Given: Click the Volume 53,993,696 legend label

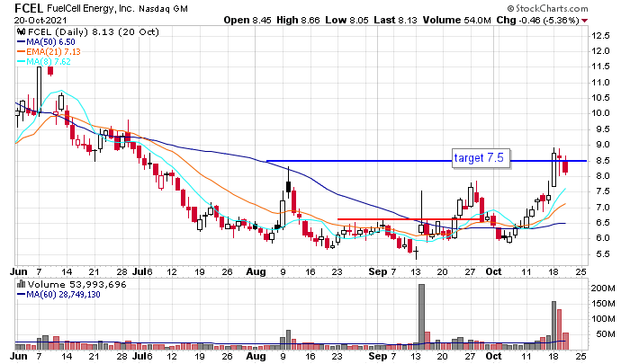Looking at the screenshot, I should click(x=76, y=285).
